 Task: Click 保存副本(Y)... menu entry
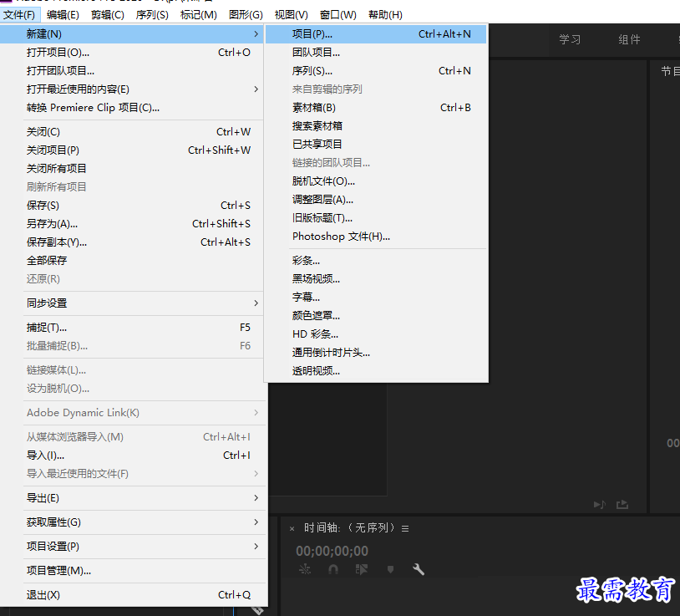tap(132, 242)
